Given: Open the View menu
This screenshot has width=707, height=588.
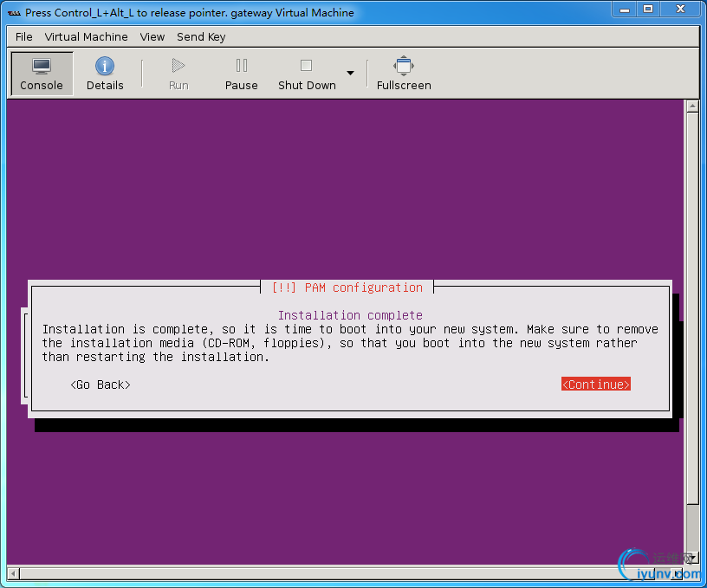Looking at the screenshot, I should [x=152, y=37].
